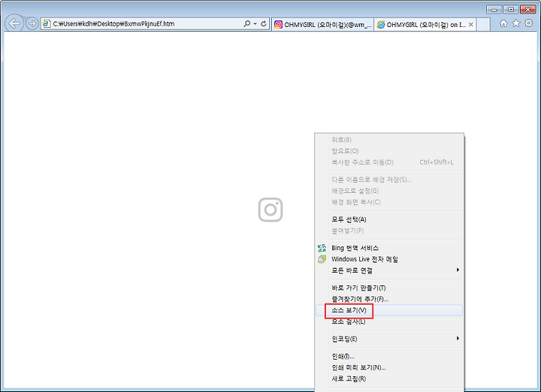
Task: Open a new tab with blank tab button
Action: tap(483, 25)
